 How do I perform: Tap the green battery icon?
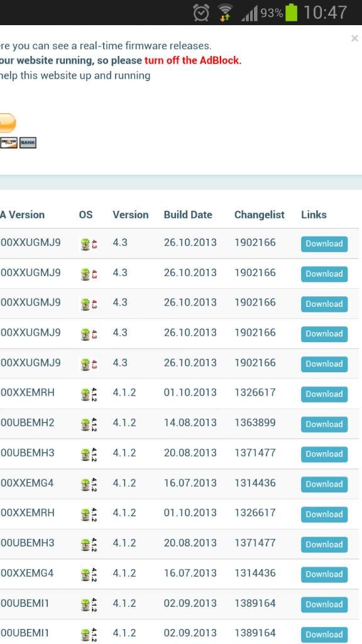click(291, 13)
